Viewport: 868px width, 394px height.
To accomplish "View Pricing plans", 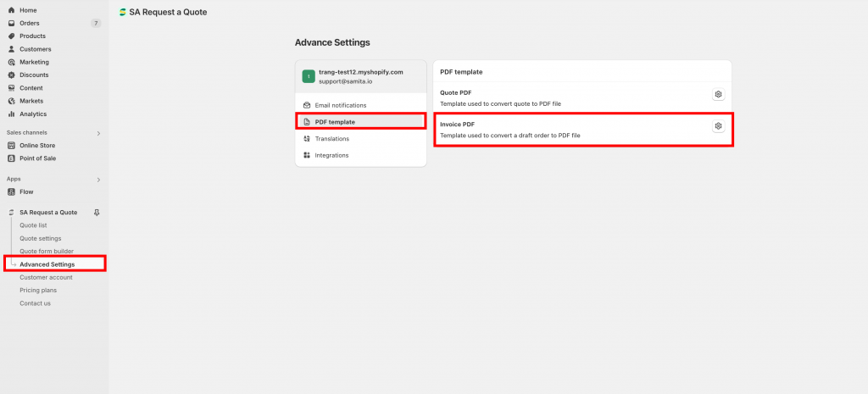I will 38,290.
